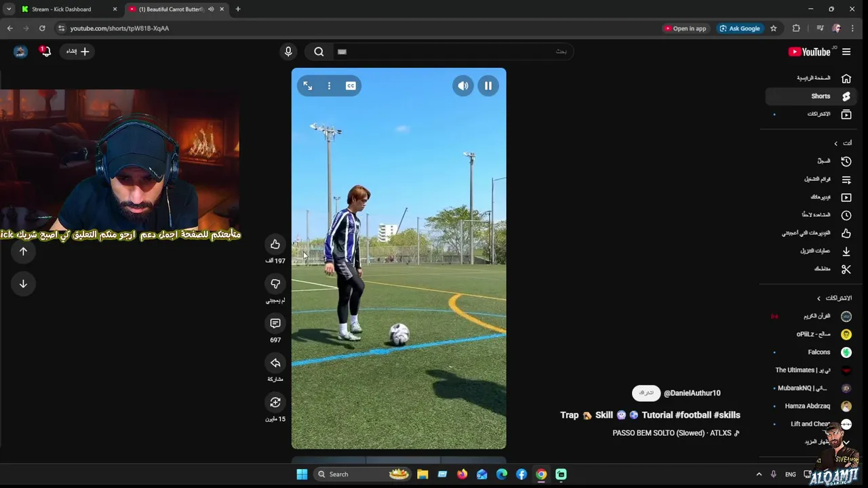
Task: Expand the 'You' section chevron
Action: [x=836, y=143]
